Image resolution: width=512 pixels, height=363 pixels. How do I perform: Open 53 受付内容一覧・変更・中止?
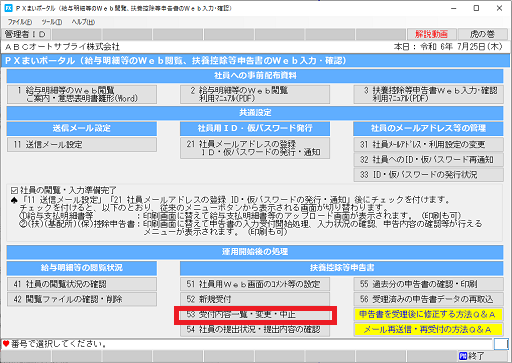255,315
